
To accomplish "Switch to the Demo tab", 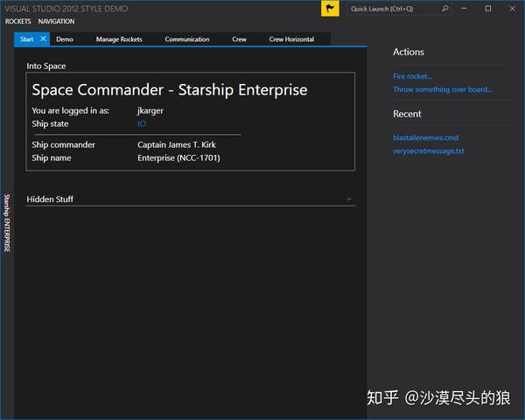I will pos(65,39).
